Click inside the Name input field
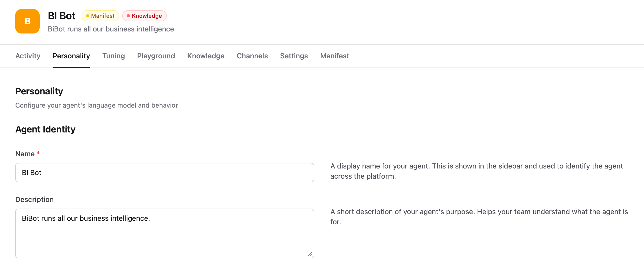The height and width of the screenshot is (271, 644). [165, 173]
